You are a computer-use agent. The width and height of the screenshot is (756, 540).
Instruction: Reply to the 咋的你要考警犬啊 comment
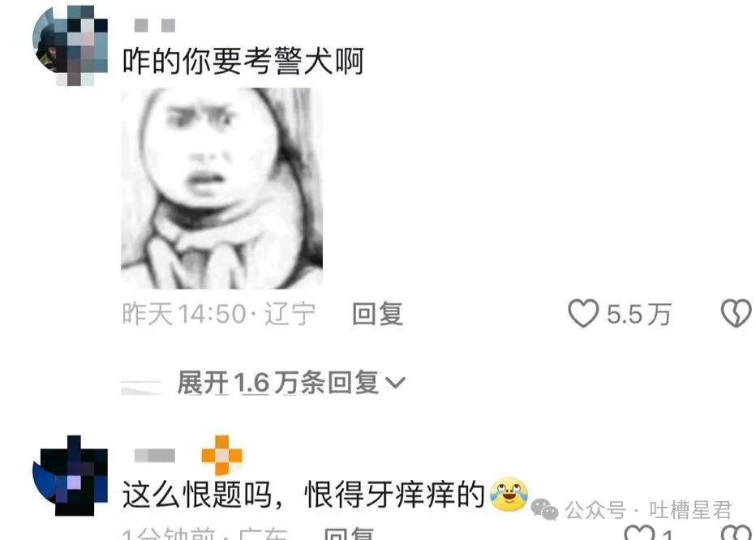377,314
